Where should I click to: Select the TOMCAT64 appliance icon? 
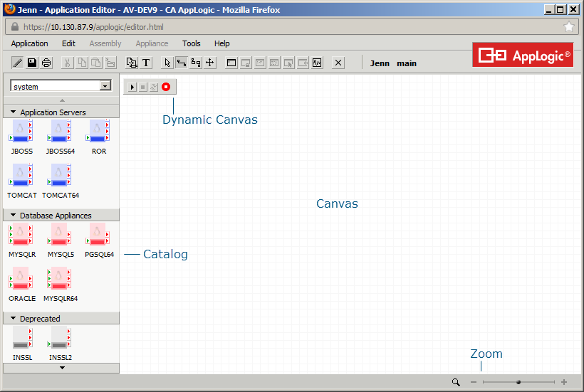(x=59, y=175)
